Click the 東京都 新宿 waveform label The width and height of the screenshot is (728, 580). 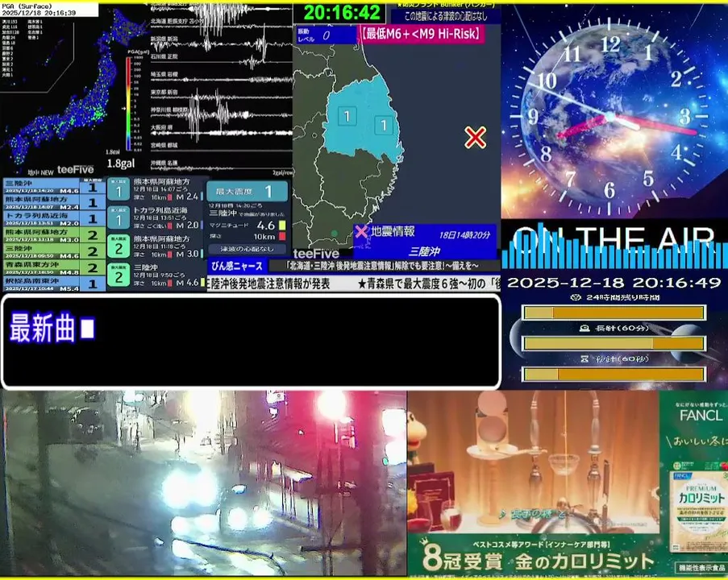click(164, 93)
